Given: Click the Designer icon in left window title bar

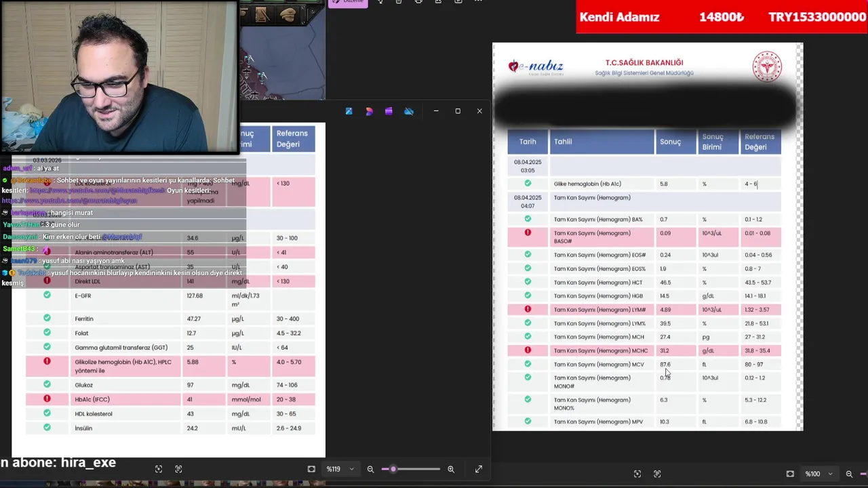Looking at the screenshot, I should [x=369, y=111].
